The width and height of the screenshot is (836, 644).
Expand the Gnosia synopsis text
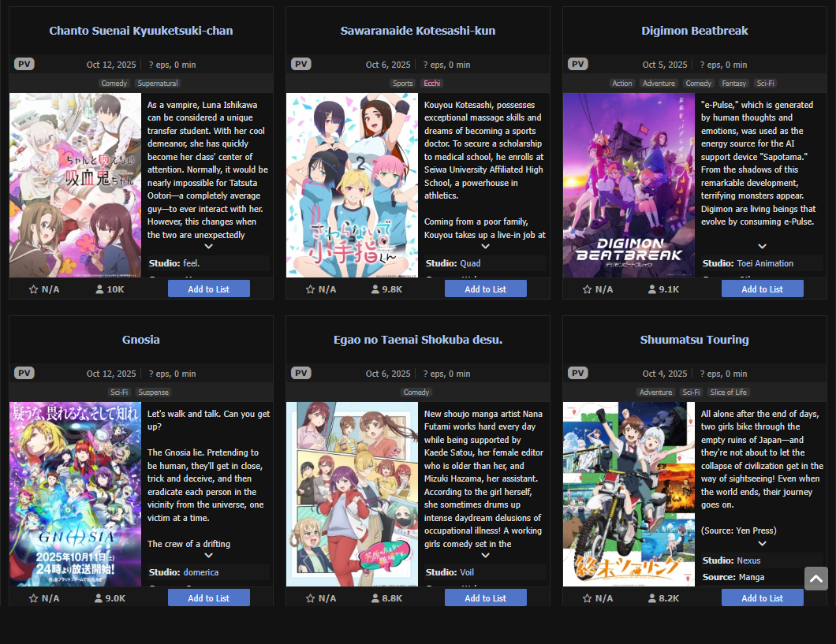click(x=208, y=555)
